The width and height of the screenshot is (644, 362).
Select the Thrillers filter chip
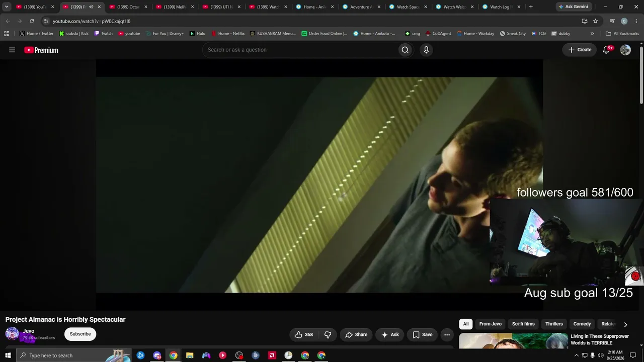coord(554,324)
